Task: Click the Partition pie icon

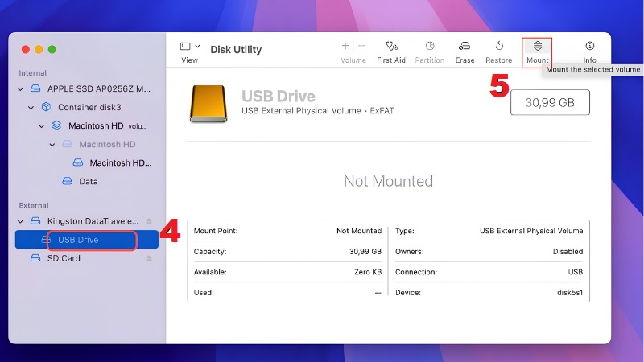Action: 430,46
